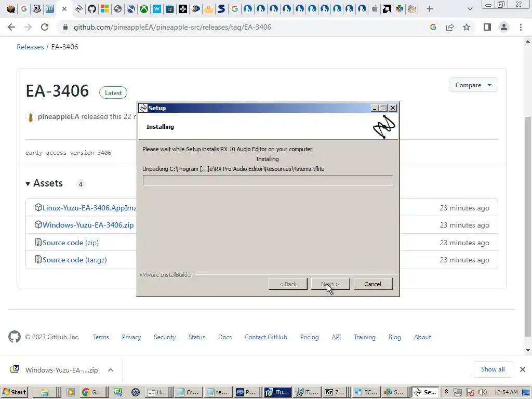The image size is (532, 399).
Task: Click the Windows-Yuzu-EA zip item in the download bar
Action: (54, 370)
